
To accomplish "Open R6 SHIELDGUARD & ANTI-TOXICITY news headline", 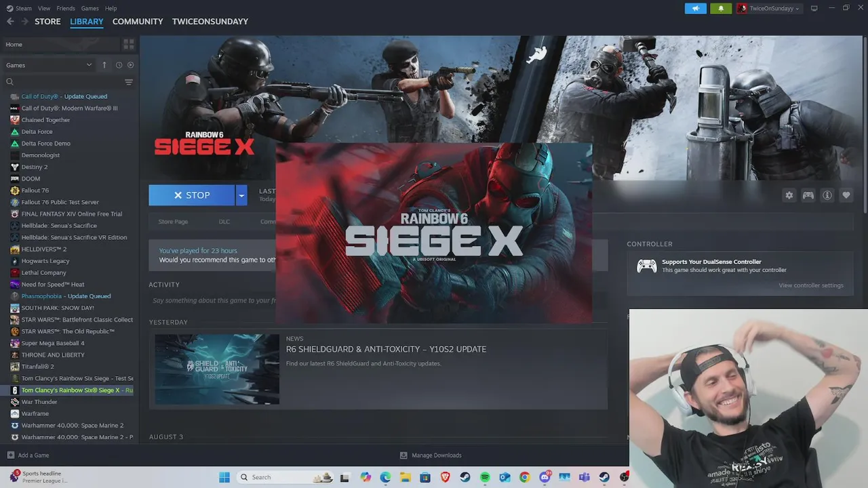I will pos(386,349).
